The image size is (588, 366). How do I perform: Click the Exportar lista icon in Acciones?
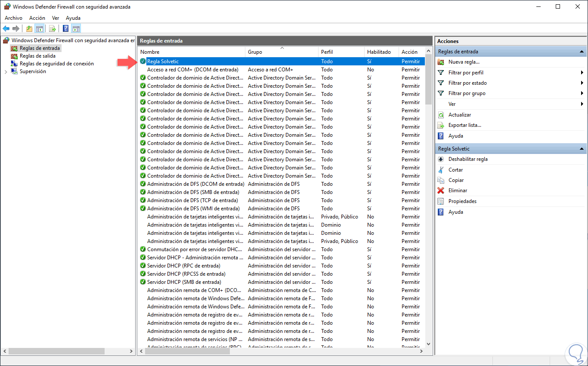click(x=441, y=125)
